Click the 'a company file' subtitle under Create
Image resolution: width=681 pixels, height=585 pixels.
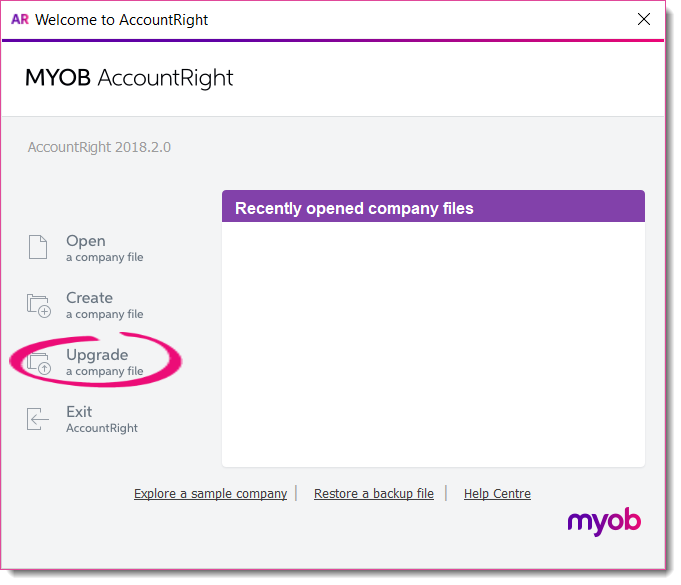(105, 314)
